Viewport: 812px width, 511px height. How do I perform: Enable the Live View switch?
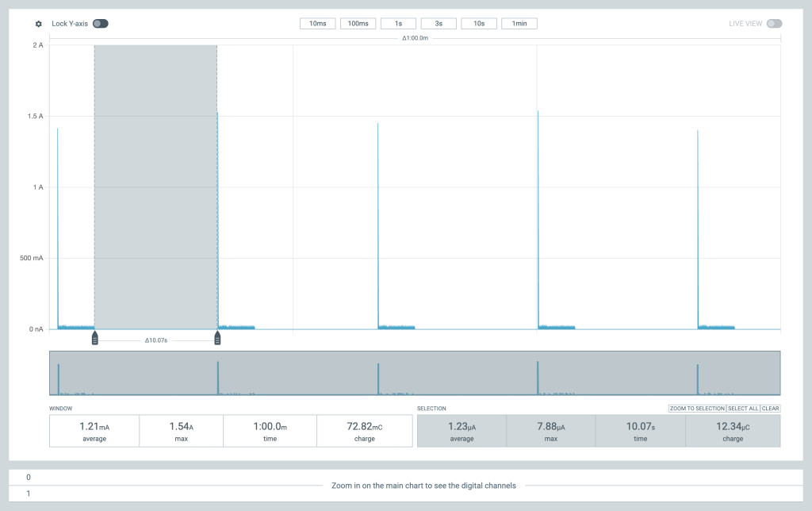[774, 24]
